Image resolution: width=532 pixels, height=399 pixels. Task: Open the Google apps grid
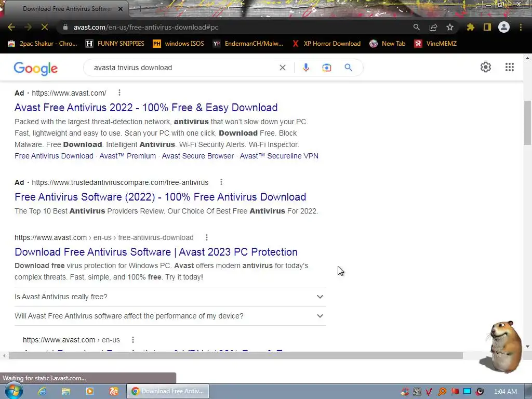(509, 67)
